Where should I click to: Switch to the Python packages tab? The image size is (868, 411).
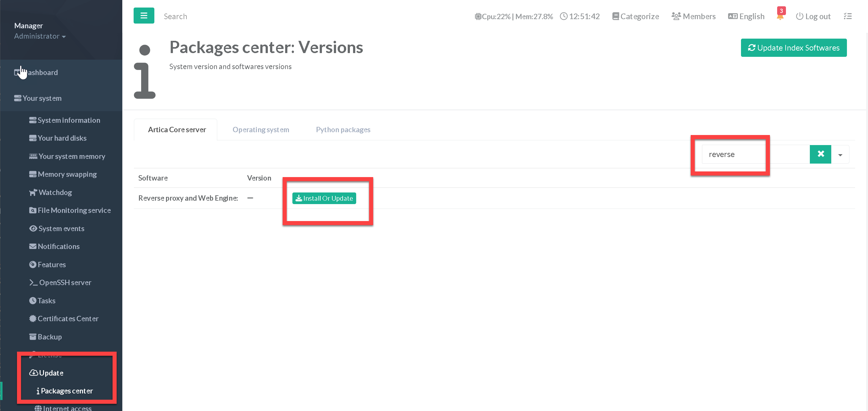[343, 130]
